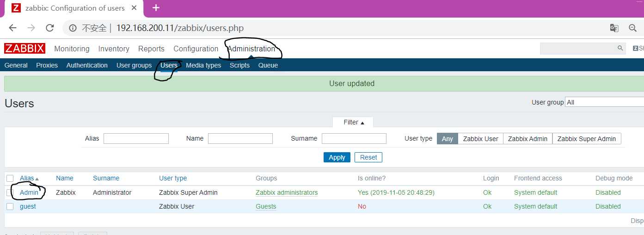Image resolution: width=644 pixels, height=235 pixels.
Task: Go to the User groups submenu
Action: click(134, 65)
